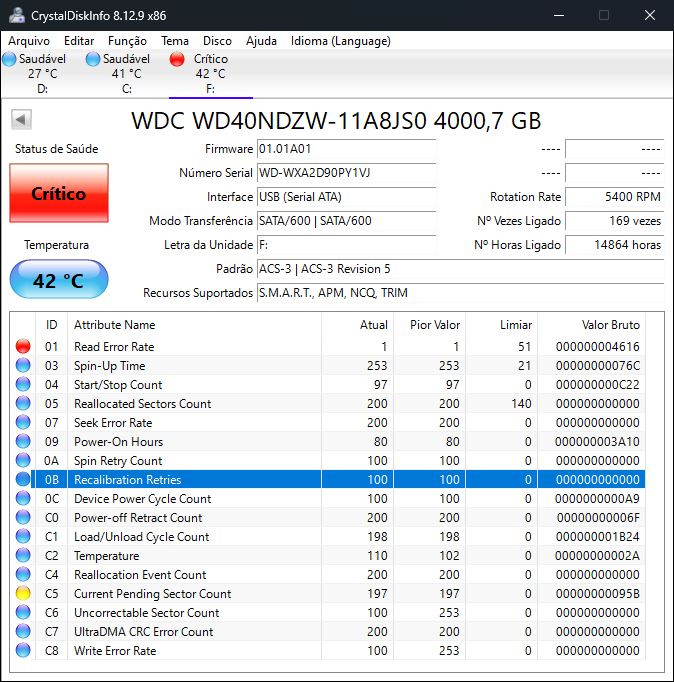The width and height of the screenshot is (674, 682).
Task: Click the status icon for Temperature attribute
Action: click(23, 555)
